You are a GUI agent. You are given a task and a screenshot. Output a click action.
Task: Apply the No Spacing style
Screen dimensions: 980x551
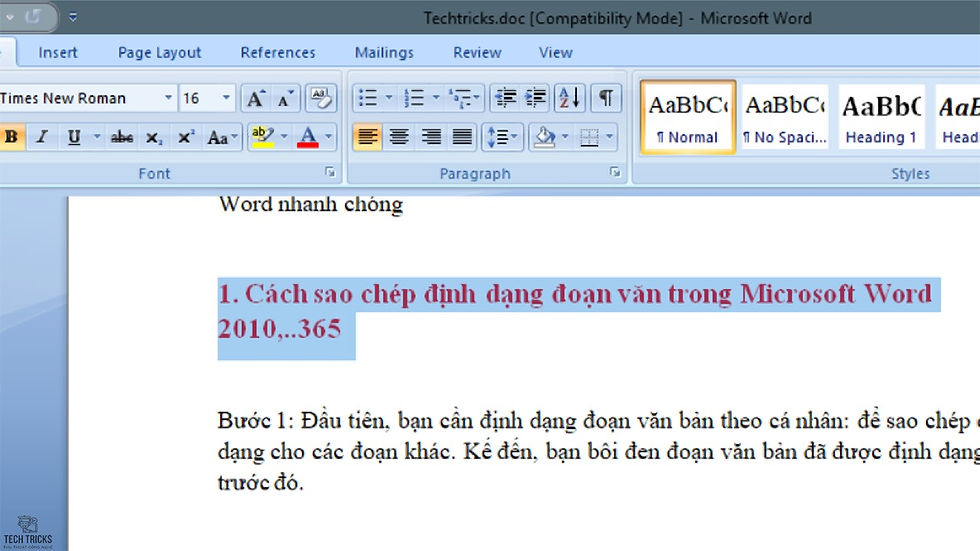coord(785,117)
